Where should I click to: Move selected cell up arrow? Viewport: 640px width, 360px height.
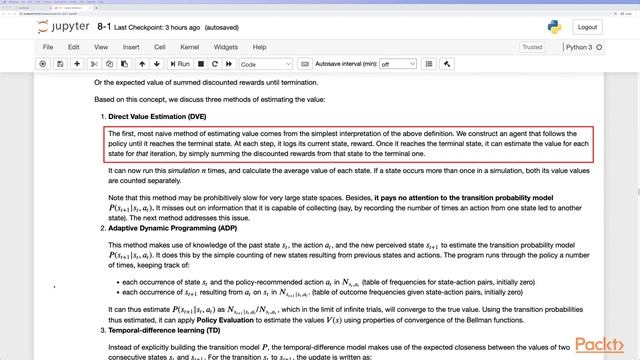pyautogui.click(x=142, y=64)
